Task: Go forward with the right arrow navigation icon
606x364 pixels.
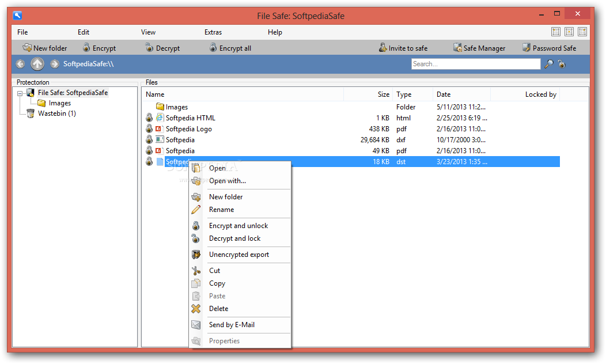Action: tap(55, 64)
